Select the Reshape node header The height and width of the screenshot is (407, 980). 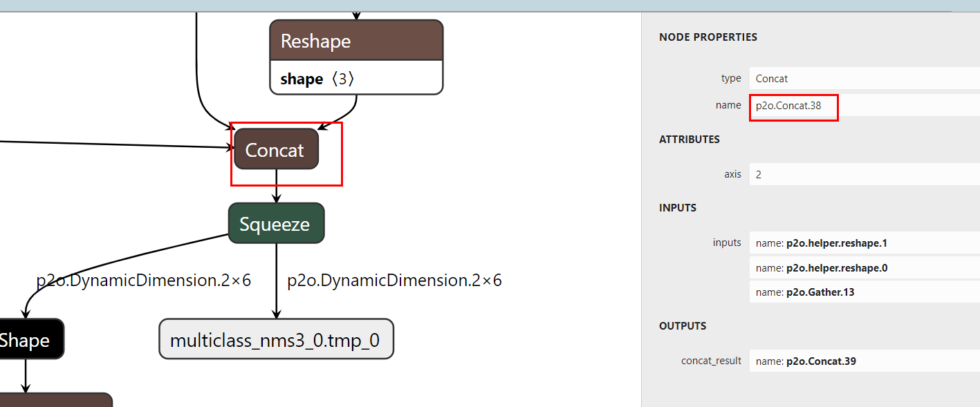355,41
